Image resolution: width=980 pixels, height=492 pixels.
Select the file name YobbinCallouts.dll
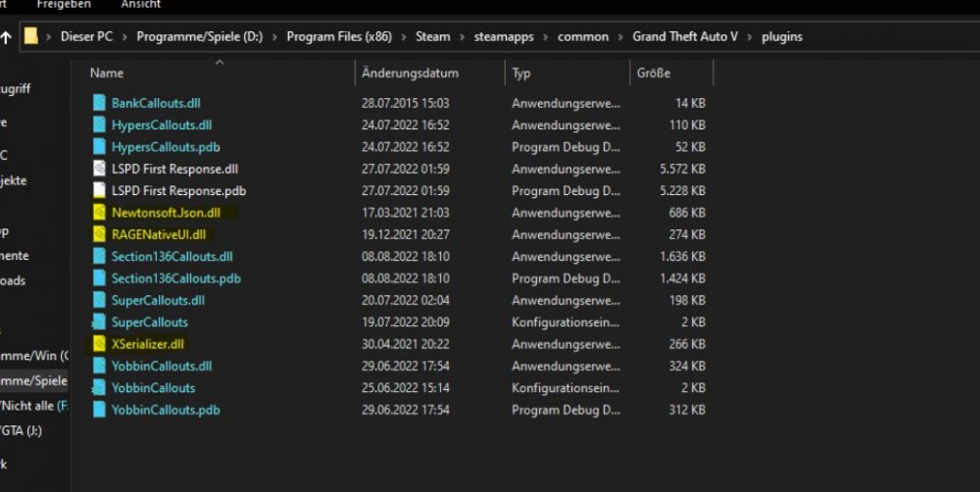tap(162, 366)
